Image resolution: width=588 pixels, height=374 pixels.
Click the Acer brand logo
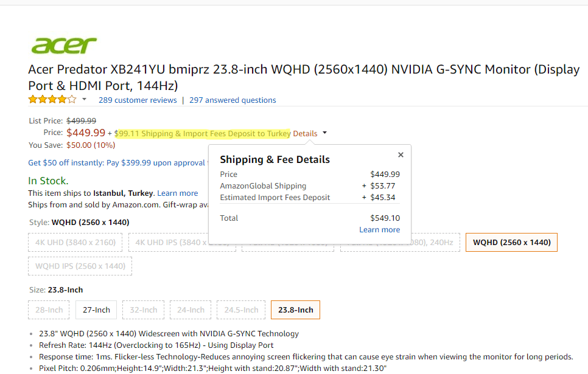(x=64, y=46)
